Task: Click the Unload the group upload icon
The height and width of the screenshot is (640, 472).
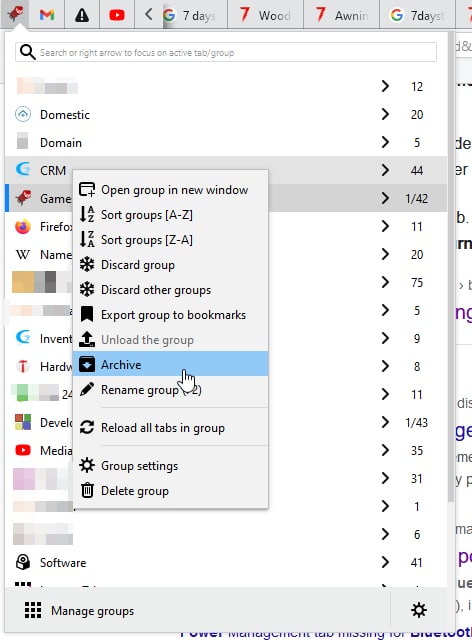Action: (x=87, y=339)
